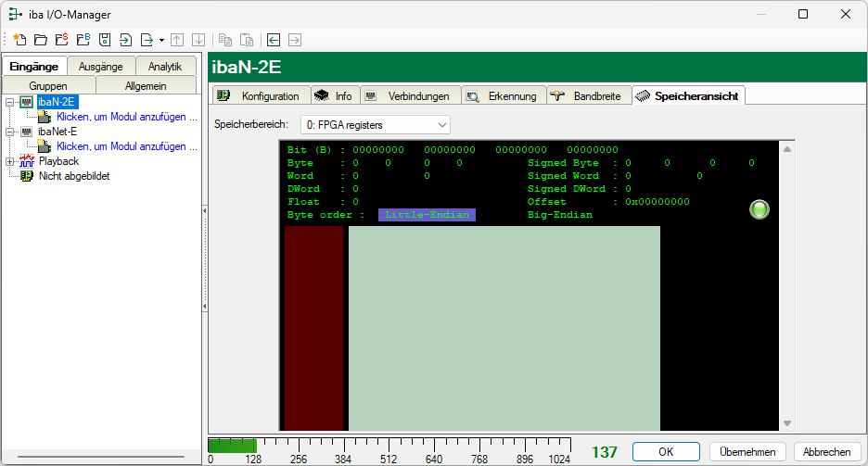Click the ibaN-2E card icon in tree

coord(27,102)
